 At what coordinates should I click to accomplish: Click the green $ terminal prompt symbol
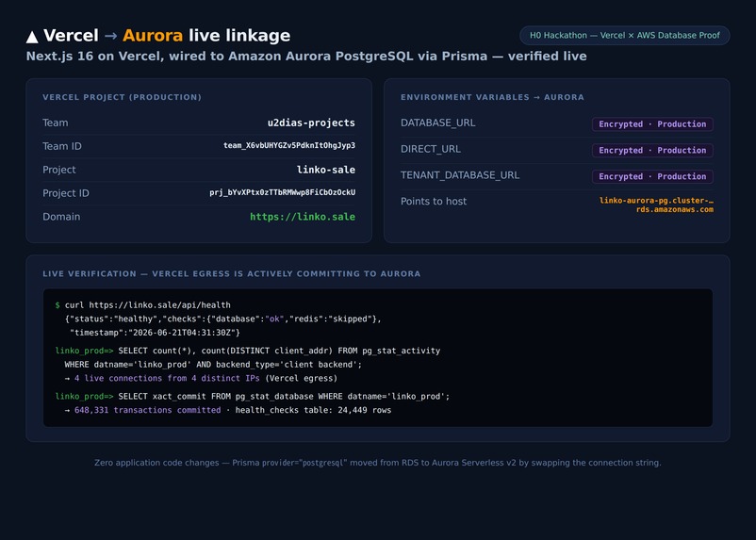coord(58,304)
